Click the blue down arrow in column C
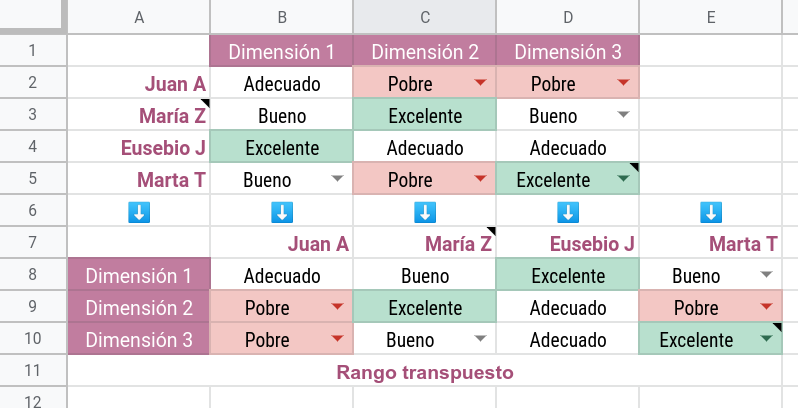 pos(425,212)
